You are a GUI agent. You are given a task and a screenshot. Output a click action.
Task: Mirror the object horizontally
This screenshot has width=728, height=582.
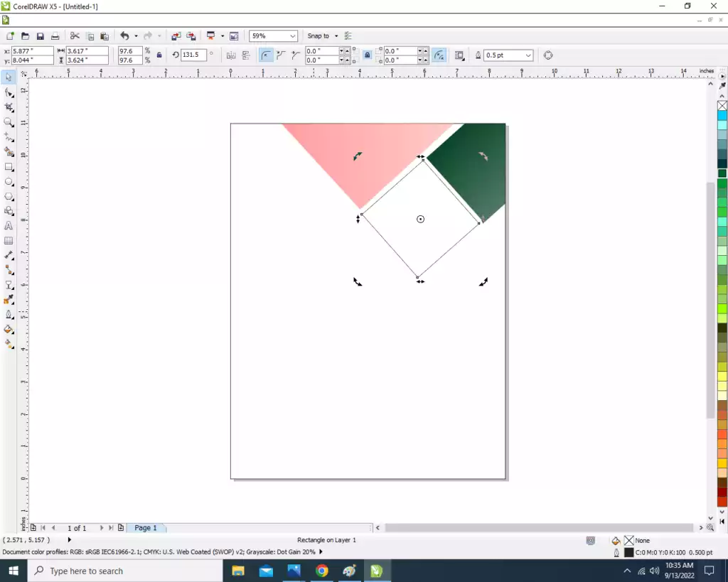tap(231, 55)
